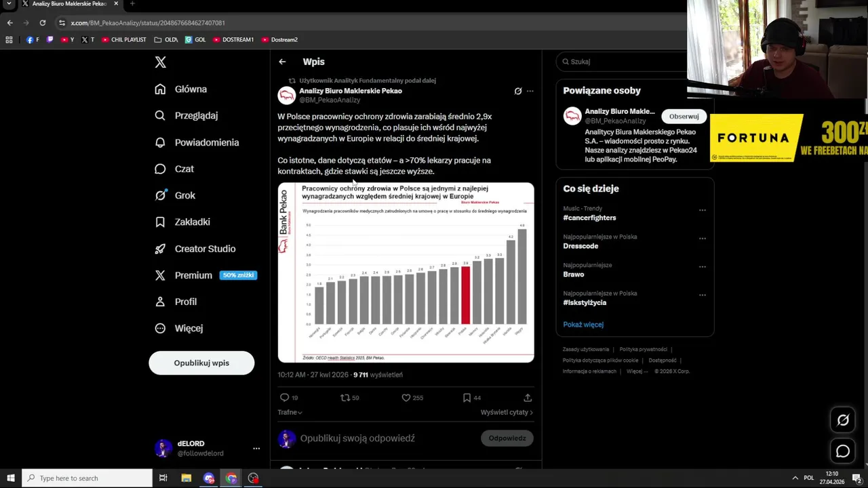This screenshot has height=488, width=868.
Task: Open DOSTREAM1 bookmark
Action: point(233,40)
